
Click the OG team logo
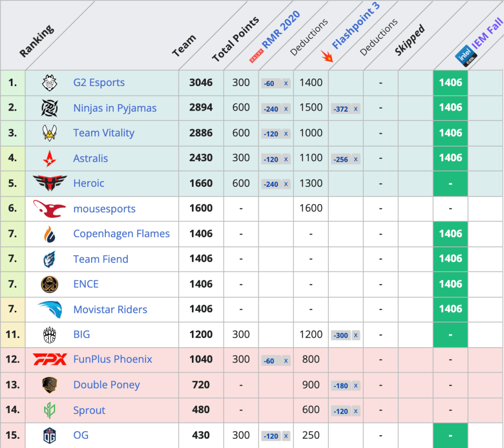pos(50,436)
